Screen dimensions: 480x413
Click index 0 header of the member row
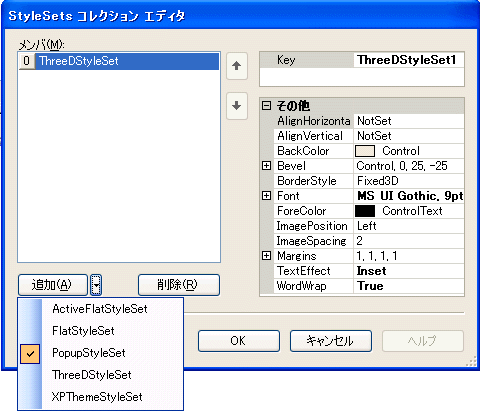27,61
